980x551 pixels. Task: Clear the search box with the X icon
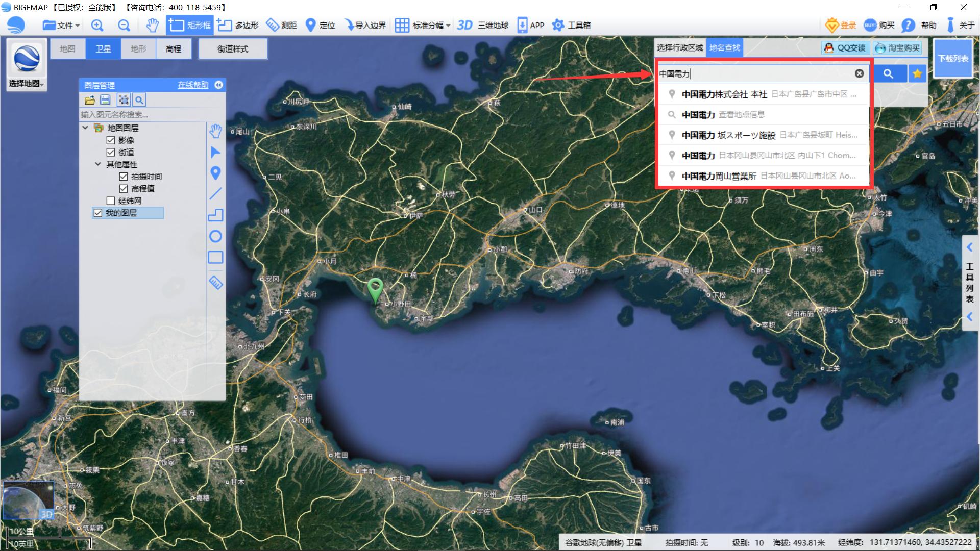tap(859, 73)
